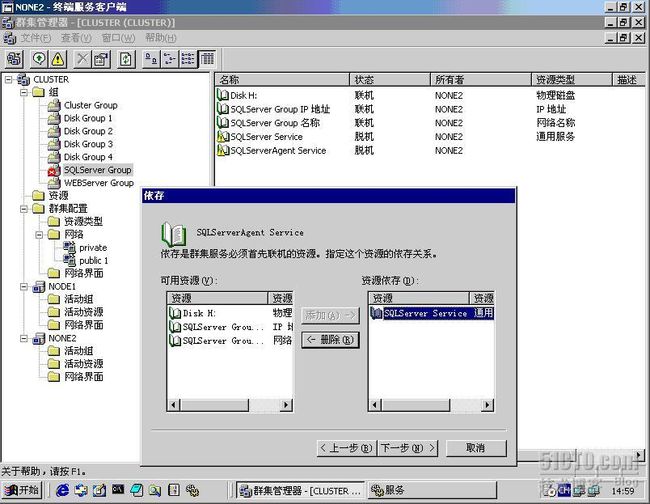Screen dimensions: 650x504
Task: Select Disk Group 1 in tree
Action: tap(88, 118)
